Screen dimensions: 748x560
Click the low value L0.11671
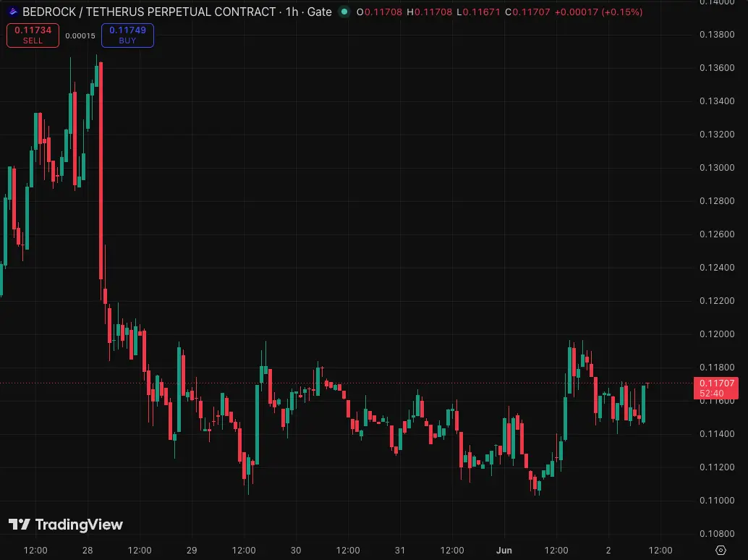point(478,12)
